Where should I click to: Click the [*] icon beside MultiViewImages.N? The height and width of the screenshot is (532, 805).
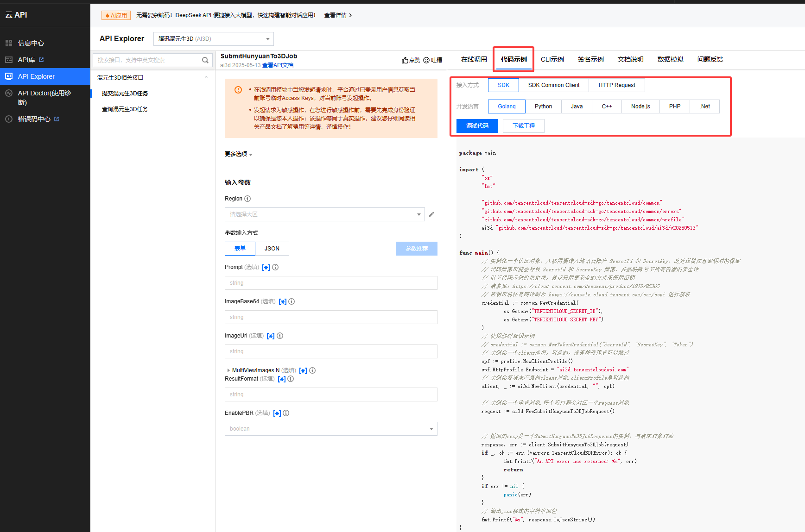303,371
